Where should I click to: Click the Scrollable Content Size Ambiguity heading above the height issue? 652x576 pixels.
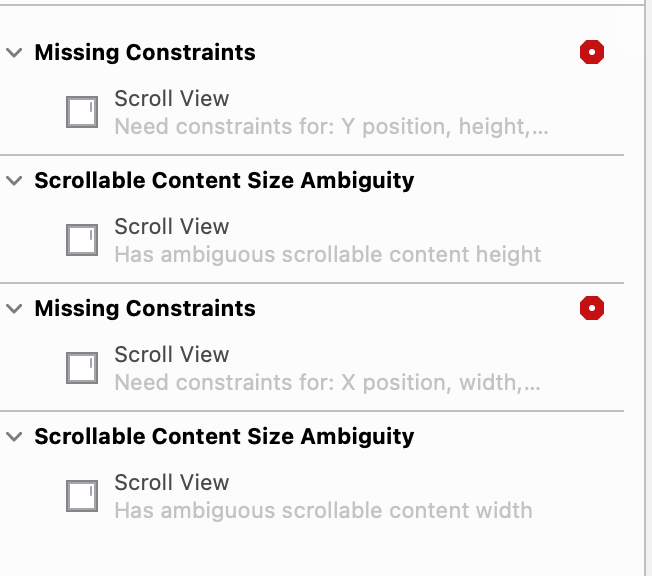225,181
